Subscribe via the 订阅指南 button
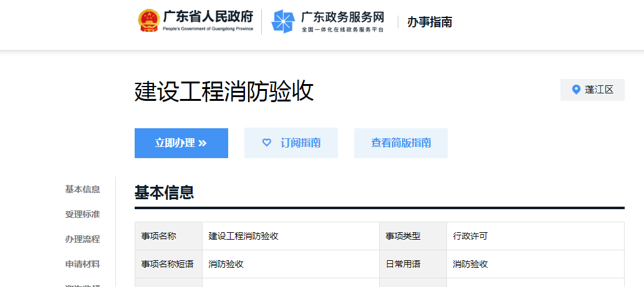This screenshot has width=644, height=287. click(291, 143)
